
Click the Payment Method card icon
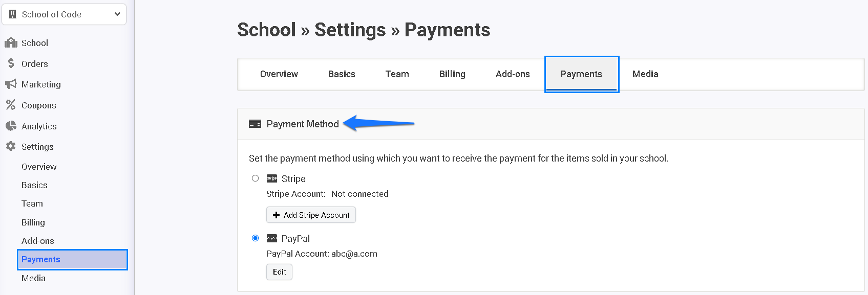[255, 124]
